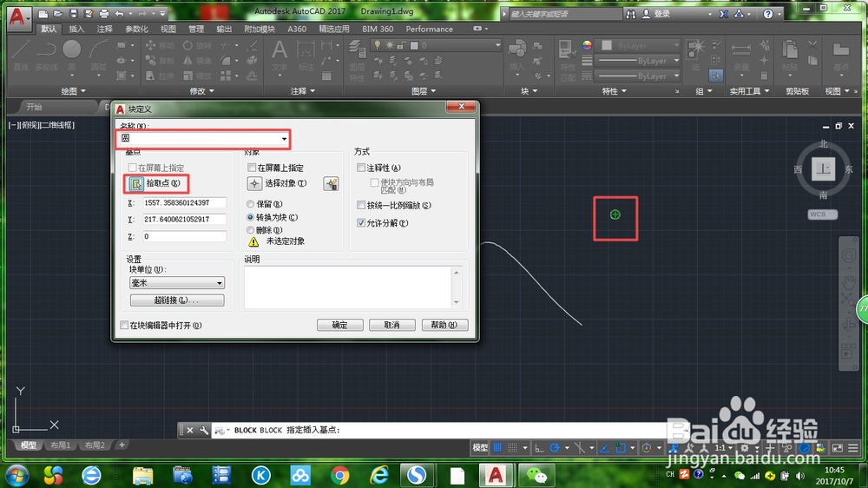Click the Save icon in quick access toolbar
The width and height of the screenshot is (868, 488).
click(73, 13)
